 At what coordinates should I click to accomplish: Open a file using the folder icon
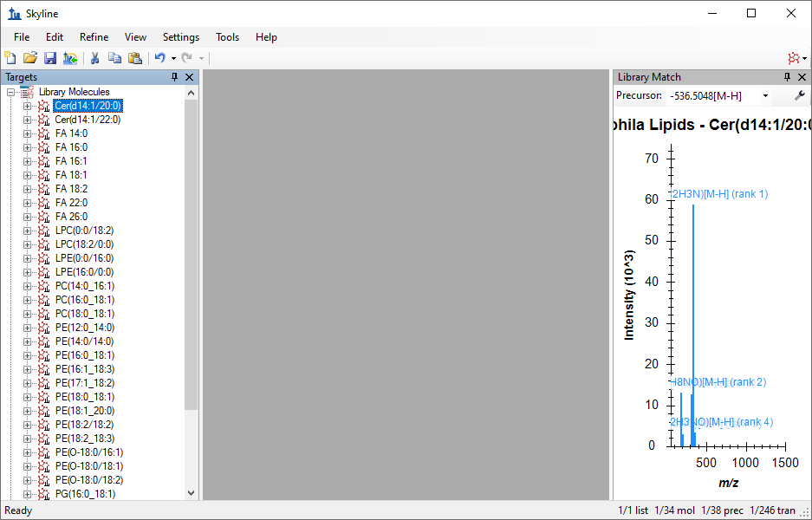(30, 58)
